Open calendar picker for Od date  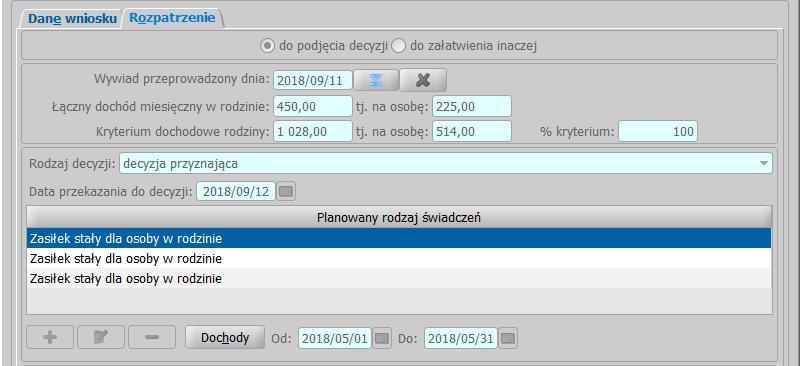click(382, 338)
